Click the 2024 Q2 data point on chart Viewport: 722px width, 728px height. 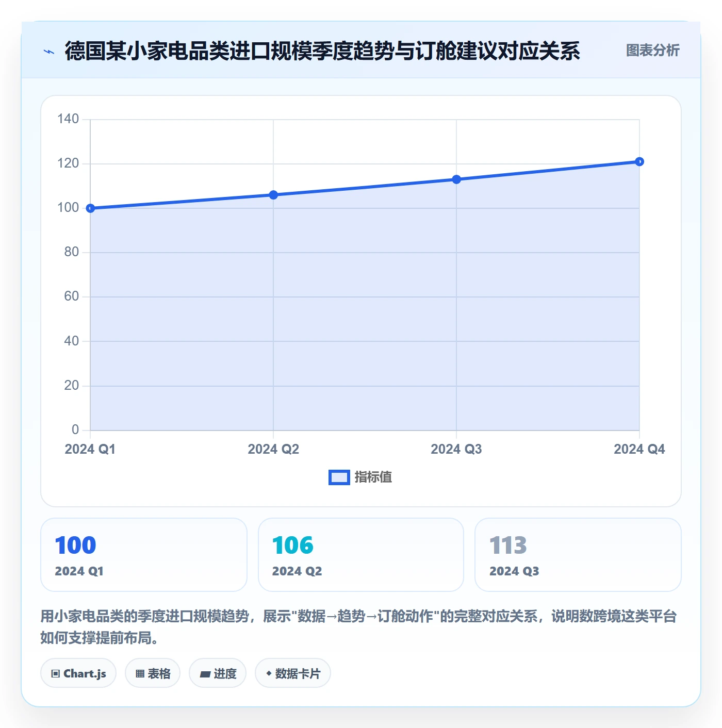point(273,195)
